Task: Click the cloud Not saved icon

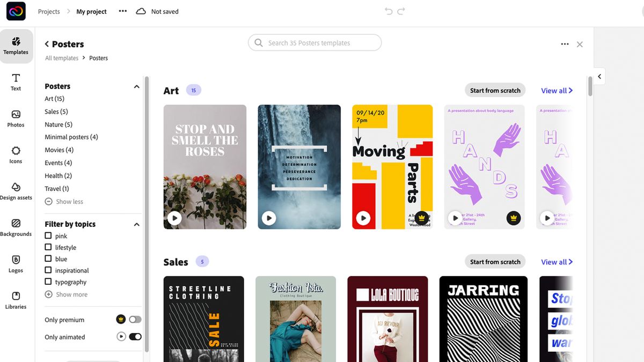Action: coord(141,11)
